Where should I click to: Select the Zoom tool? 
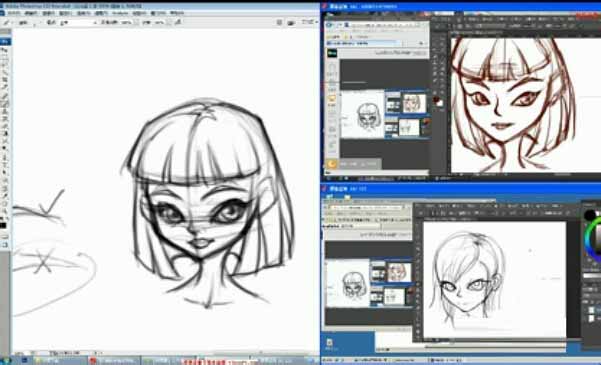5,211
